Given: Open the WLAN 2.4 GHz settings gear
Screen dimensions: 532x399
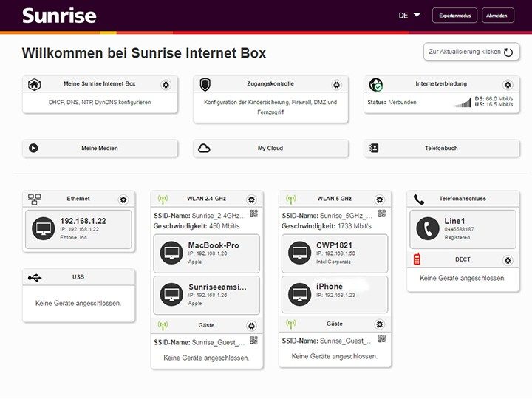Looking at the screenshot, I should (x=251, y=199).
